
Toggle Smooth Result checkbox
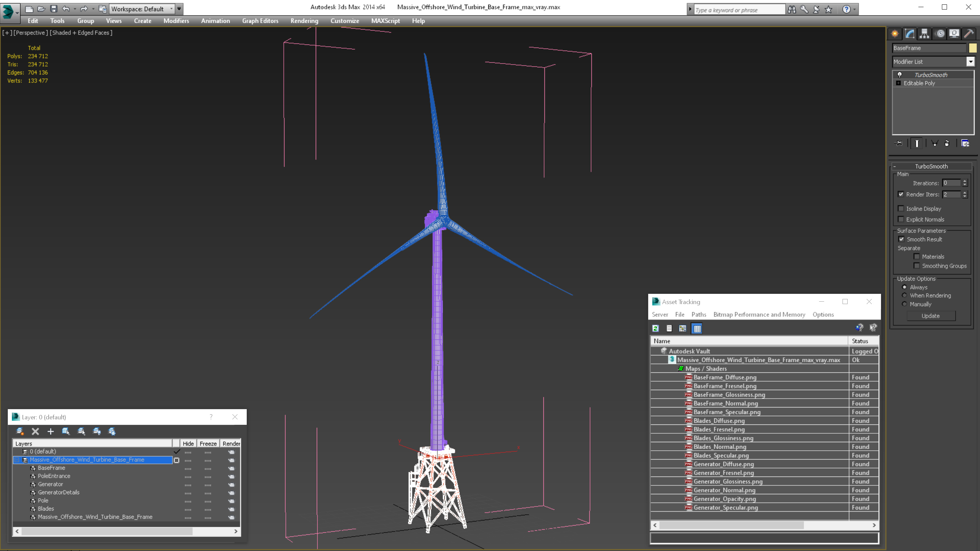[901, 239]
